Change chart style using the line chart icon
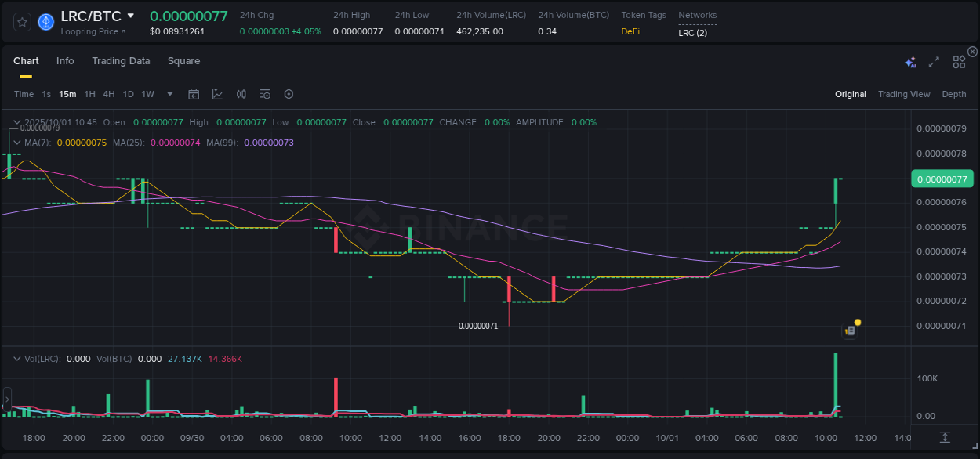980x459 pixels. 217,93
